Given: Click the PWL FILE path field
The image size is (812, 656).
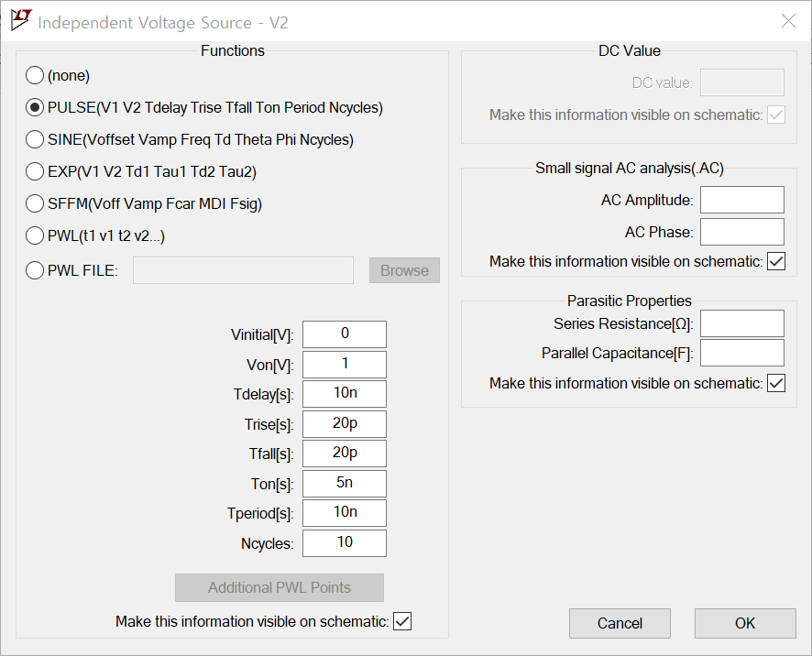Looking at the screenshot, I should click(x=243, y=270).
